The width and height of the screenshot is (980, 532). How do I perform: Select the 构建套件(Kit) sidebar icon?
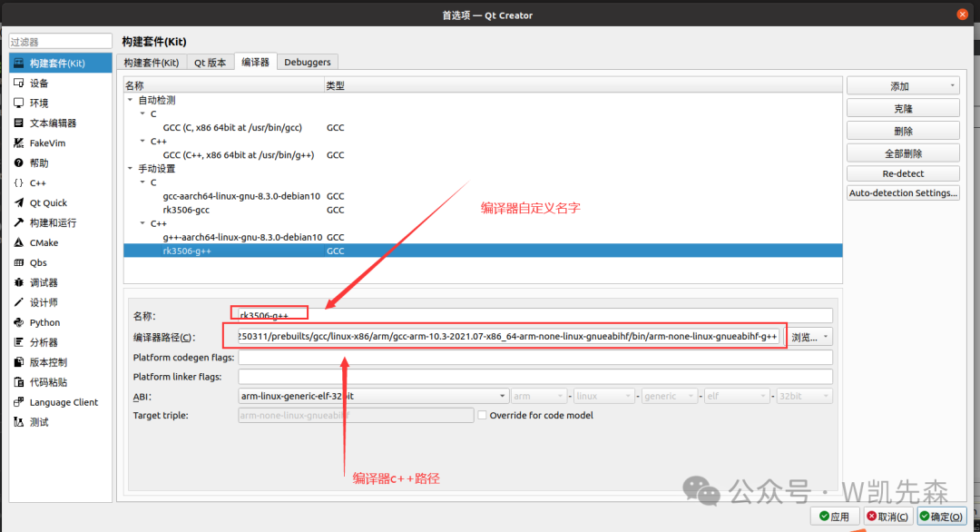[x=19, y=64]
